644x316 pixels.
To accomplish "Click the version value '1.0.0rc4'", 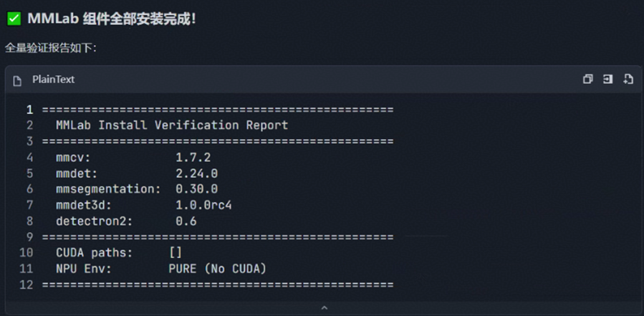I will click(x=203, y=205).
